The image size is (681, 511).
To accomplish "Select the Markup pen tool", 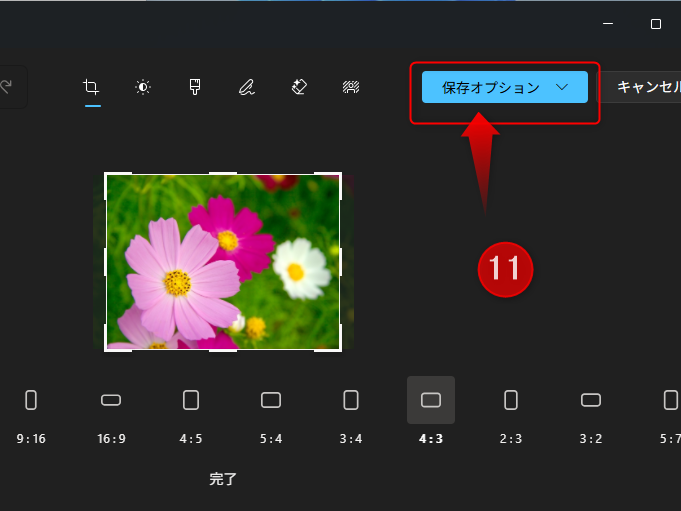I will click(x=247, y=87).
